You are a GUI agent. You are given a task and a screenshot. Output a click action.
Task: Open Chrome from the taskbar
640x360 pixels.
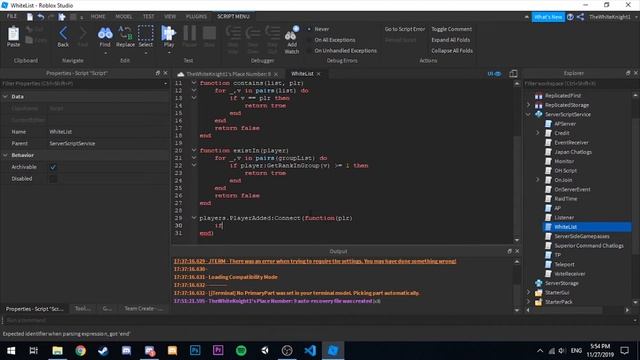point(80,350)
